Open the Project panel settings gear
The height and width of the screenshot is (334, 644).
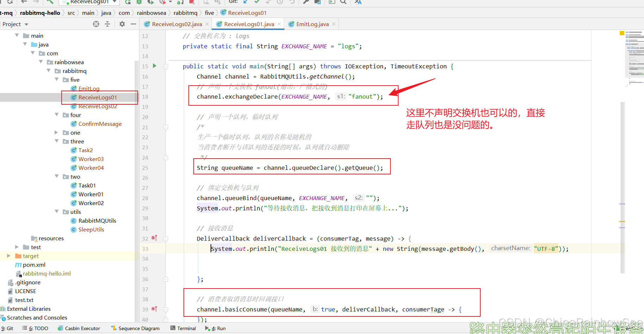coord(121,24)
